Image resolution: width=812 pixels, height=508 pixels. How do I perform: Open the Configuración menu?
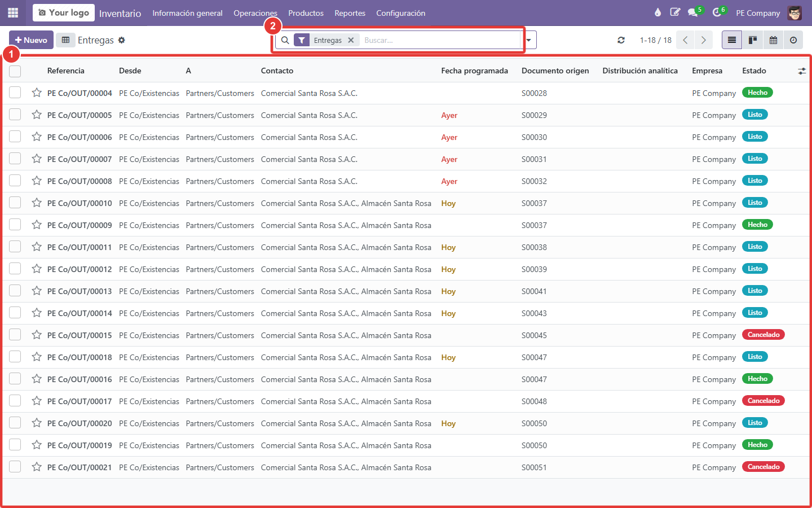[x=401, y=13]
